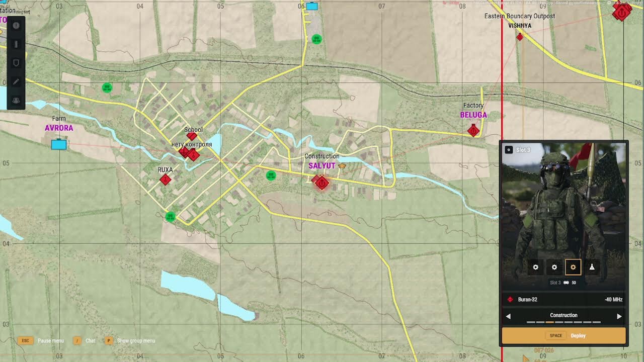Select the red RUXA marker
Viewport: 644px width, 362px height.
tap(165, 179)
